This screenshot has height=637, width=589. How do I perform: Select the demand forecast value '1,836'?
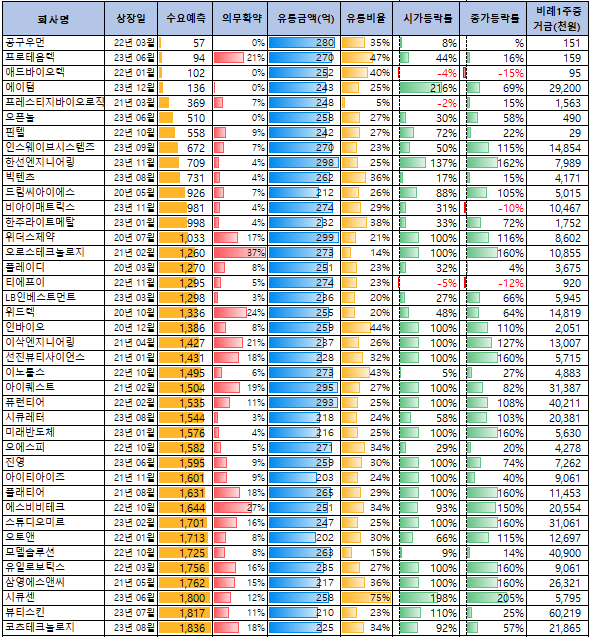[185, 628]
